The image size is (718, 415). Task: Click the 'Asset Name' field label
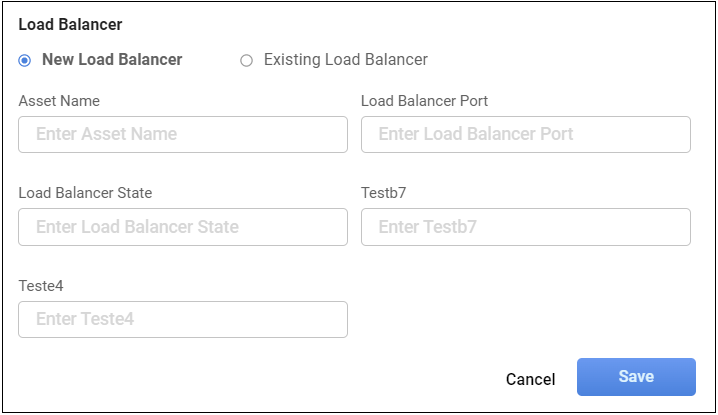pos(59,101)
